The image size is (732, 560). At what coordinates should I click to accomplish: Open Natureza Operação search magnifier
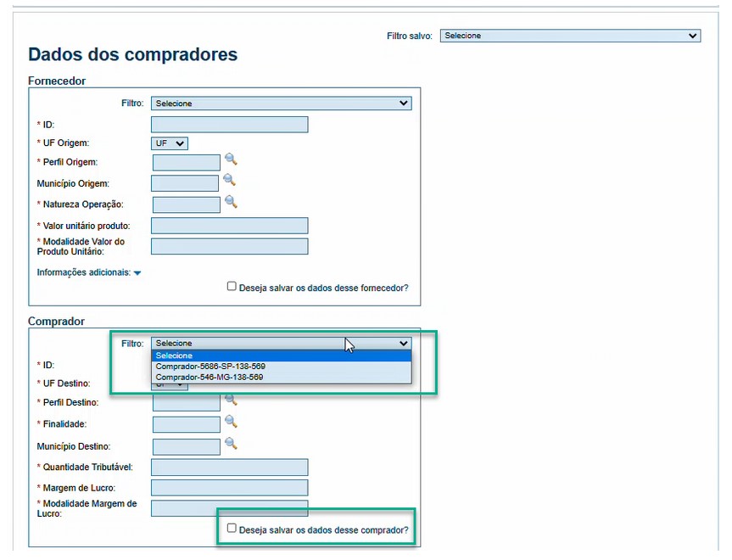231,201
